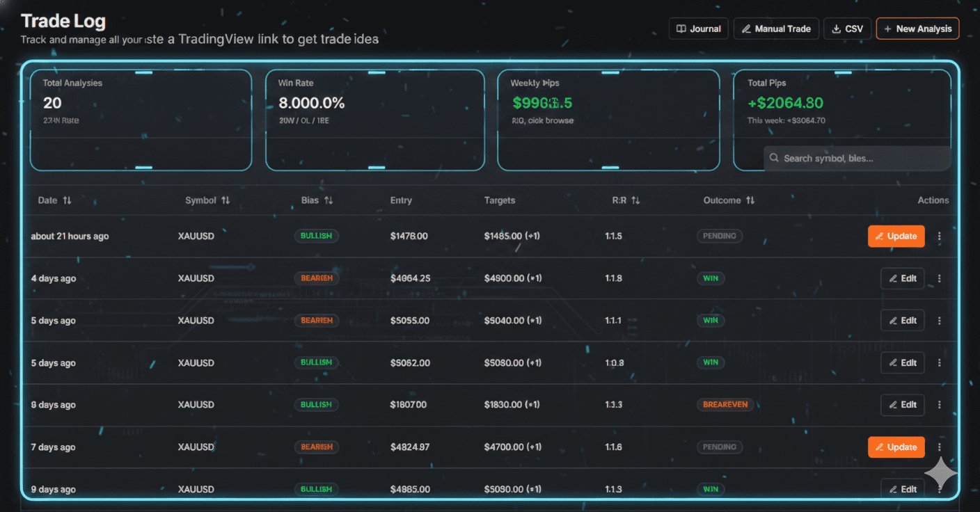
Task: Open the Manual Trade screen
Action: 776,29
